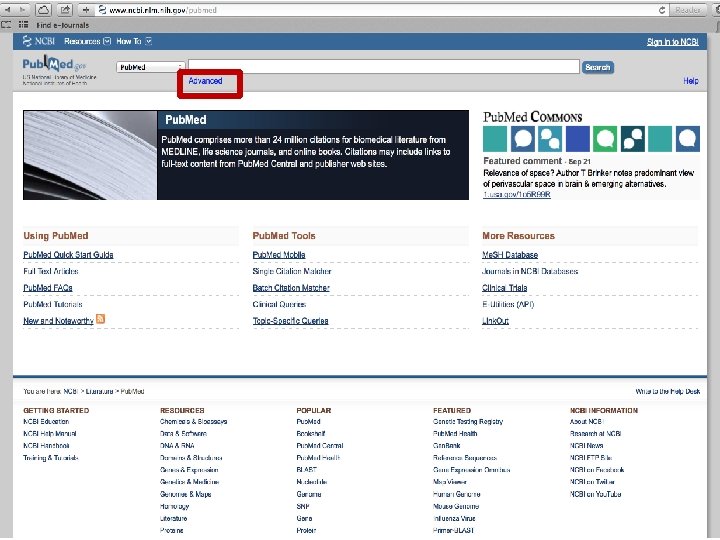
Task: Open Bookshelf footer link
Action: click(x=311, y=433)
